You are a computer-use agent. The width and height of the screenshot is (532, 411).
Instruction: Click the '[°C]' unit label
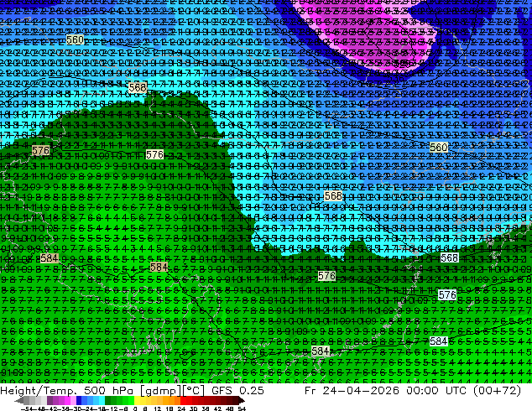[194, 391]
